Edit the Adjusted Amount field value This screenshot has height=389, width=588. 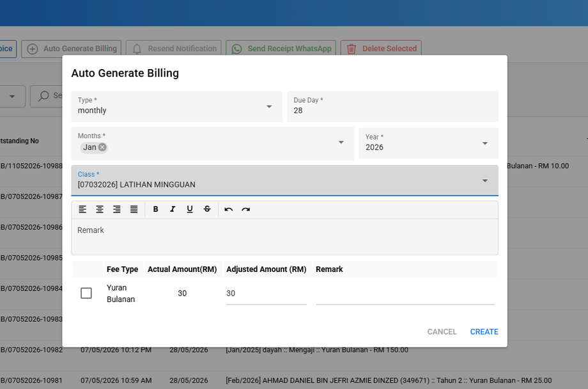pyautogui.click(x=267, y=294)
